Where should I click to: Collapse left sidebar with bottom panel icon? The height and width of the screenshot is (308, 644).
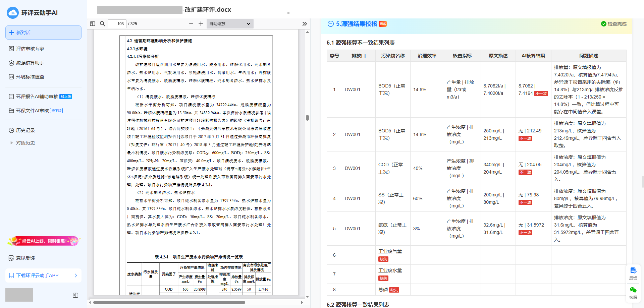pos(75,295)
